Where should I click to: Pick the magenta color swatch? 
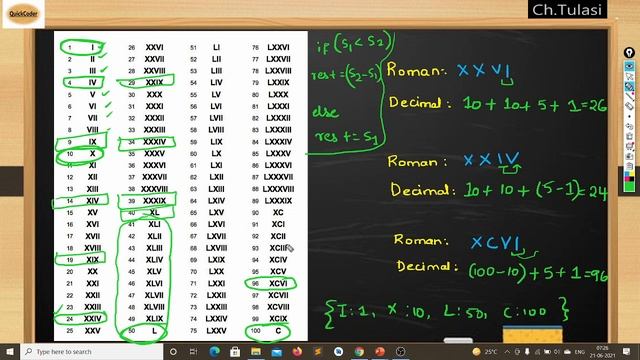pos(627,179)
